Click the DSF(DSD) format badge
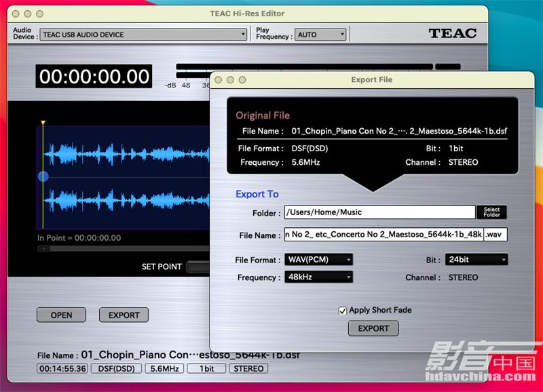Screen dimensions: 543x392 click(116, 368)
